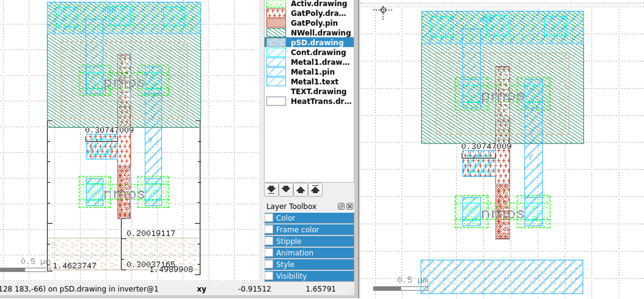Select the Cont.drawing layer entry

click(x=318, y=52)
